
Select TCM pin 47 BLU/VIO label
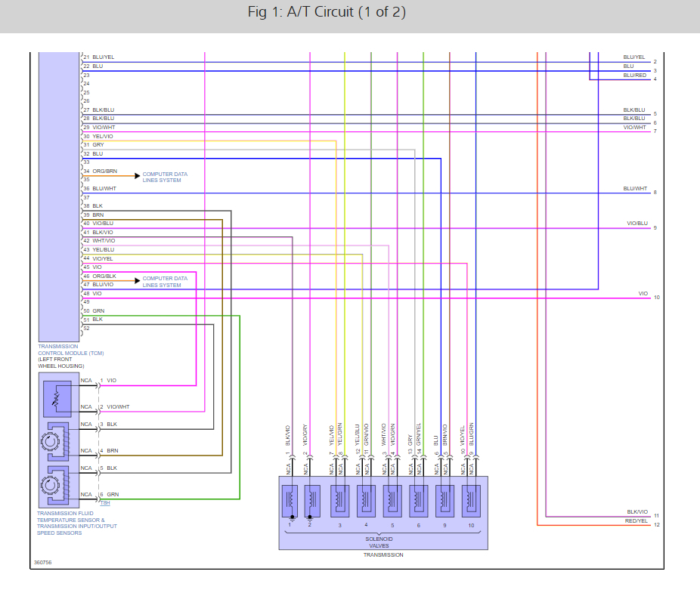(x=99, y=284)
